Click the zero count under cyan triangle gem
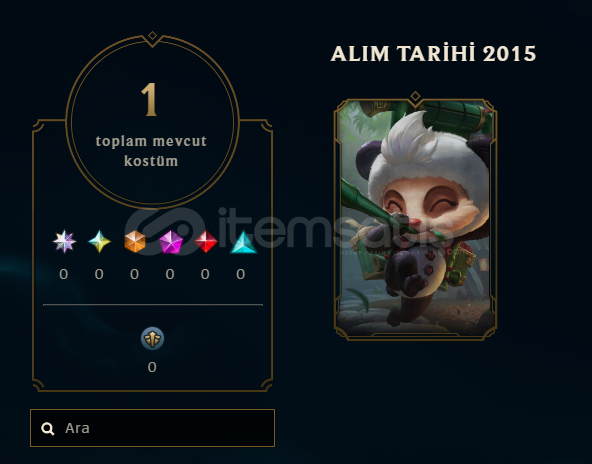Screen dimensions: 592x464 [x=240, y=274]
